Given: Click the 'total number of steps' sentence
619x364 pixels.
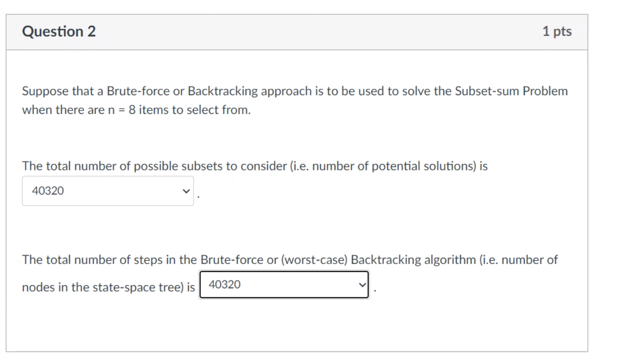Looking at the screenshot, I should click(290, 260).
